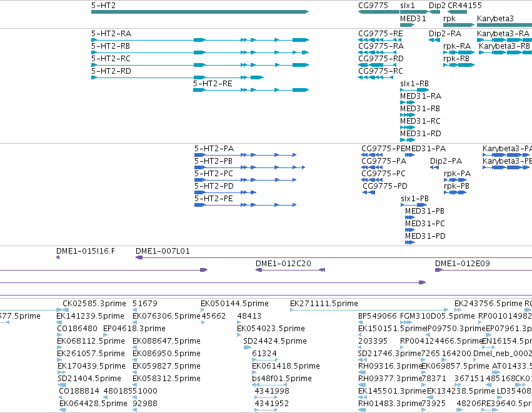Viewport: 532px width, 413px height.
Task: Select transcript 5-HT2-RE
Action: [251, 90]
